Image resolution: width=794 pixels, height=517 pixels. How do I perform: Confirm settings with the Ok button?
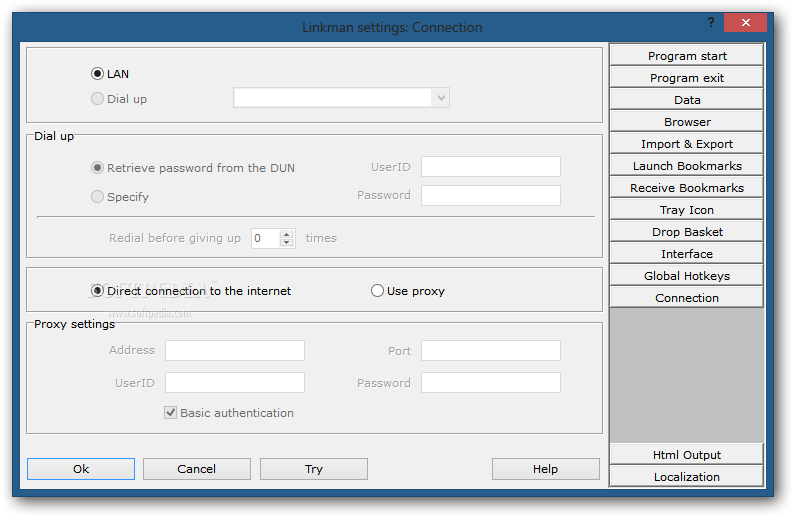click(81, 469)
